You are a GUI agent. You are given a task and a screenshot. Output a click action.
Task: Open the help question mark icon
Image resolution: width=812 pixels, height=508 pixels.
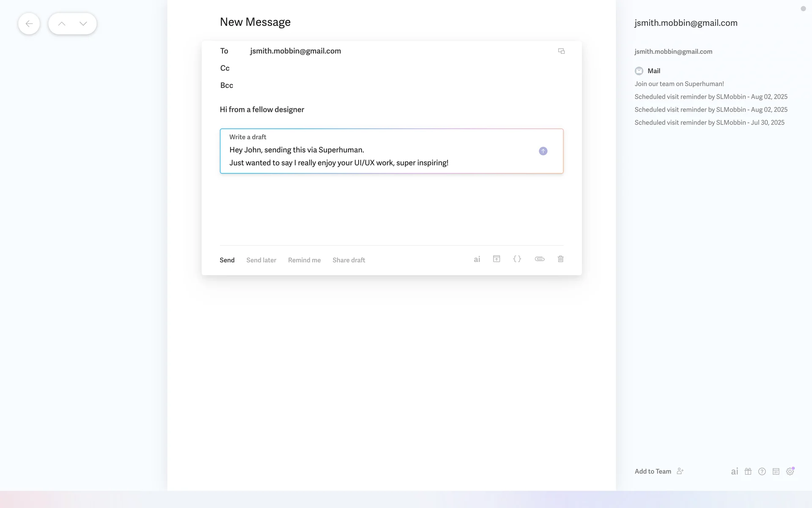[x=762, y=472]
